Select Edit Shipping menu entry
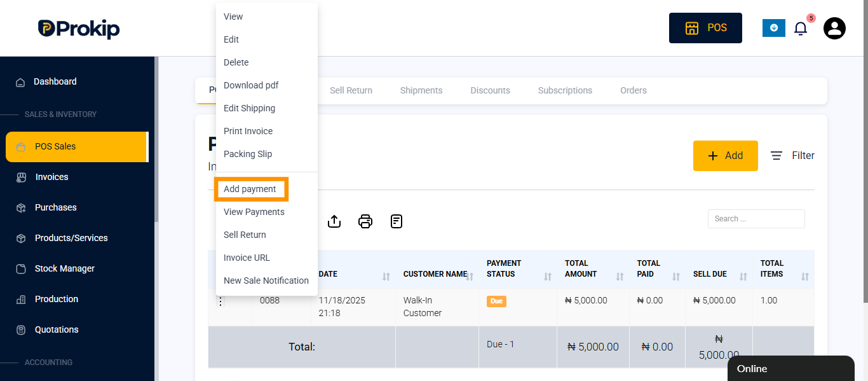This screenshot has width=868, height=381. [267, 108]
